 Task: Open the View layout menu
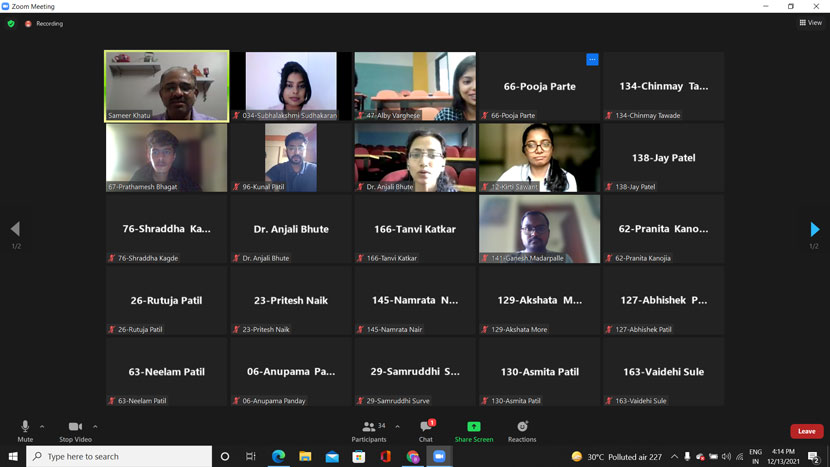click(x=811, y=23)
